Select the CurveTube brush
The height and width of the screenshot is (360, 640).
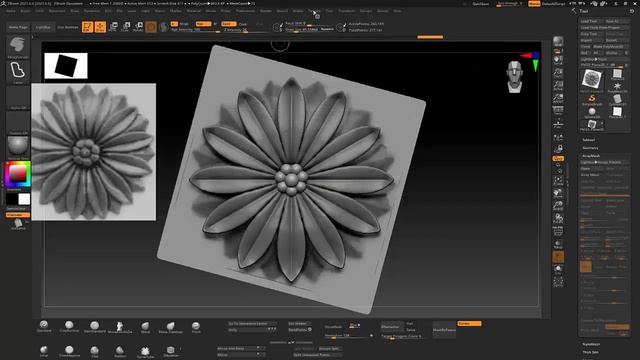tap(145, 352)
